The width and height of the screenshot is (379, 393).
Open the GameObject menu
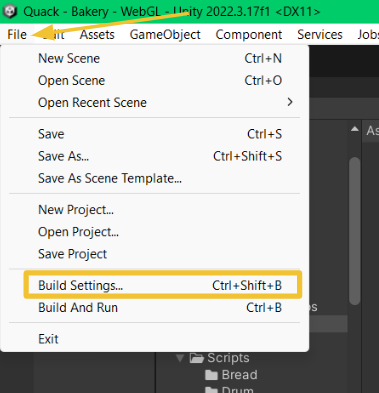(165, 34)
